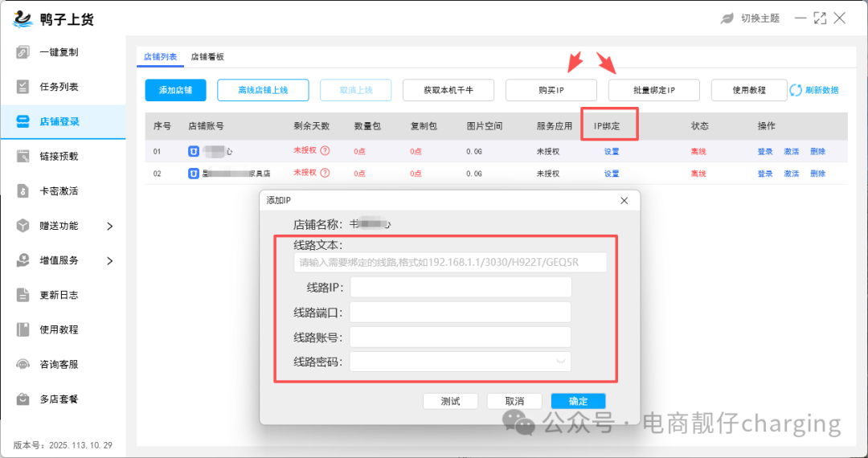
Task: Click 删除 link in row 02
Action: [817, 174]
